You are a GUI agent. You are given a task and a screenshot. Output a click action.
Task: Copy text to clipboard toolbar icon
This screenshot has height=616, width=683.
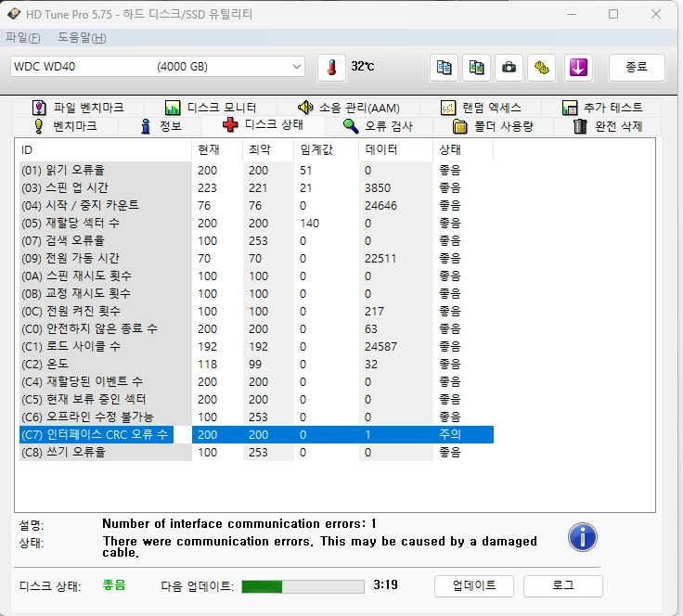tap(444, 68)
